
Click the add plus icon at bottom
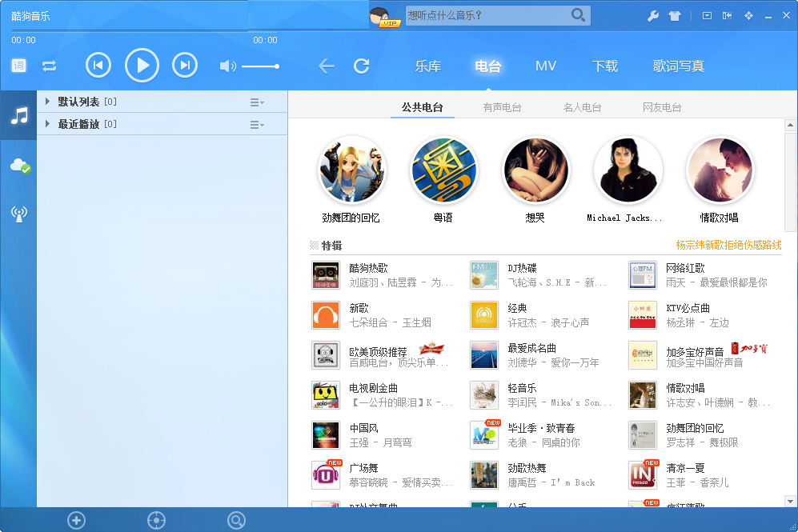pyautogui.click(x=76, y=520)
